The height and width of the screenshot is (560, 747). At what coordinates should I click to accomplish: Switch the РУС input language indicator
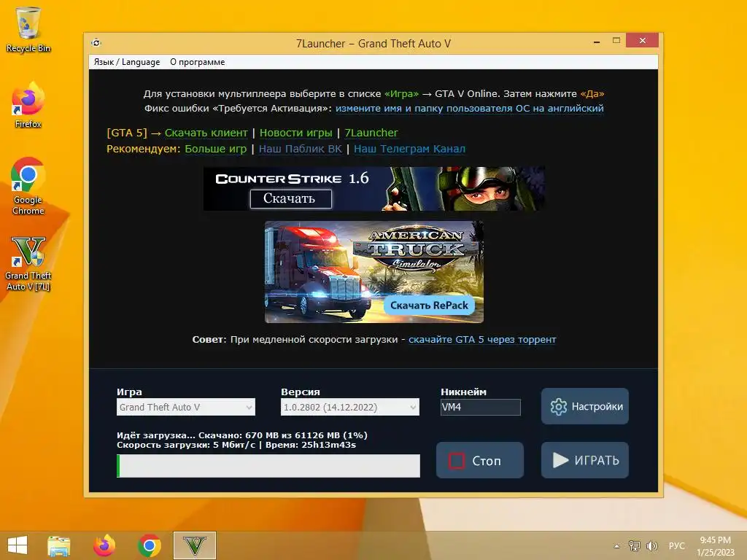pos(676,545)
